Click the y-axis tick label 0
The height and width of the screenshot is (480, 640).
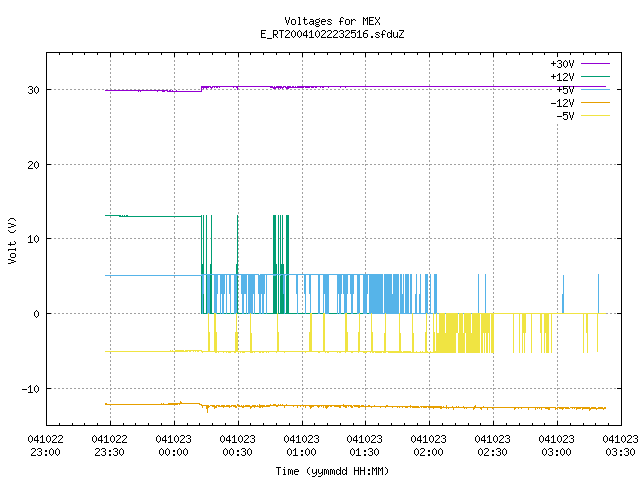point(37,314)
